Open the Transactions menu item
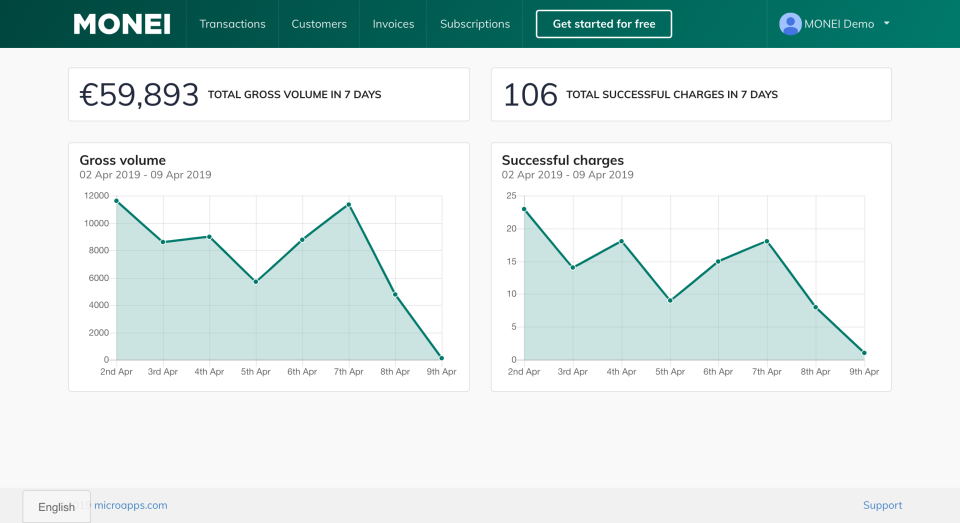 coord(232,24)
